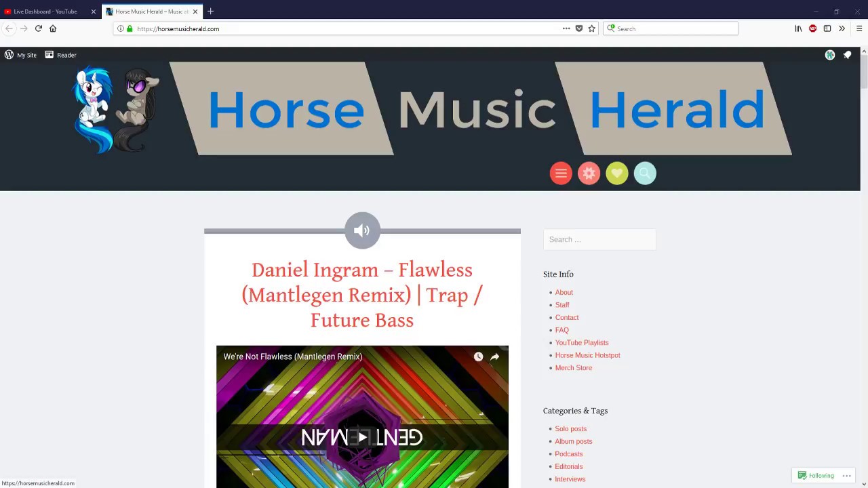Click the pink gear widgets circle icon

[589, 174]
